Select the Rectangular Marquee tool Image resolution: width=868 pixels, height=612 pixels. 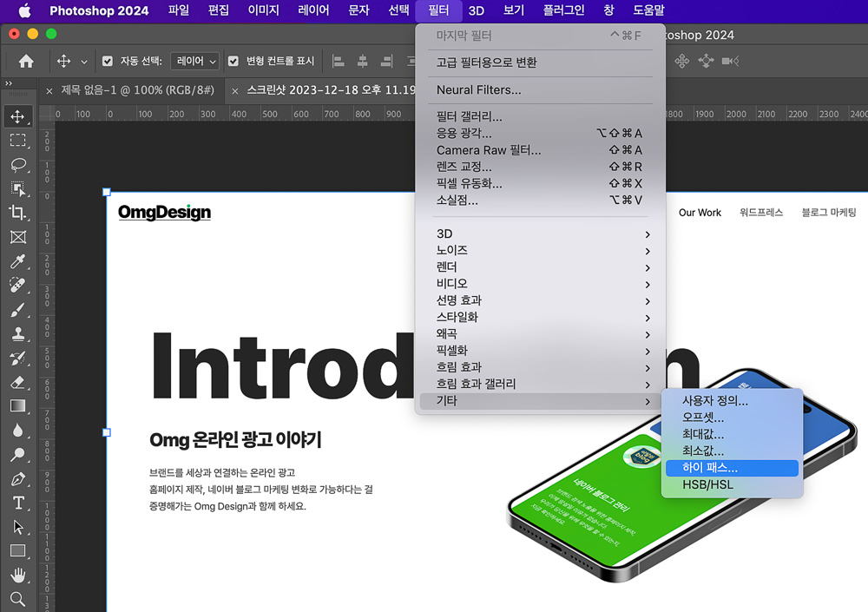(x=17, y=140)
